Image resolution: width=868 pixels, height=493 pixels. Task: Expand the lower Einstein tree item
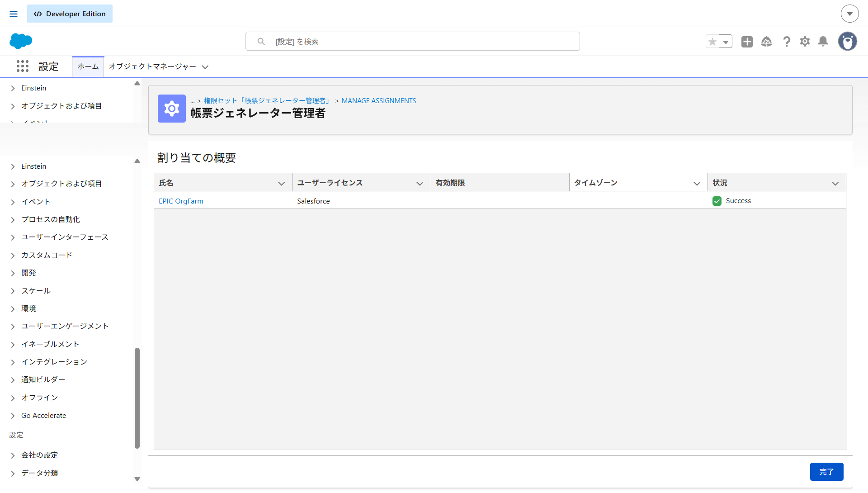click(x=13, y=167)
